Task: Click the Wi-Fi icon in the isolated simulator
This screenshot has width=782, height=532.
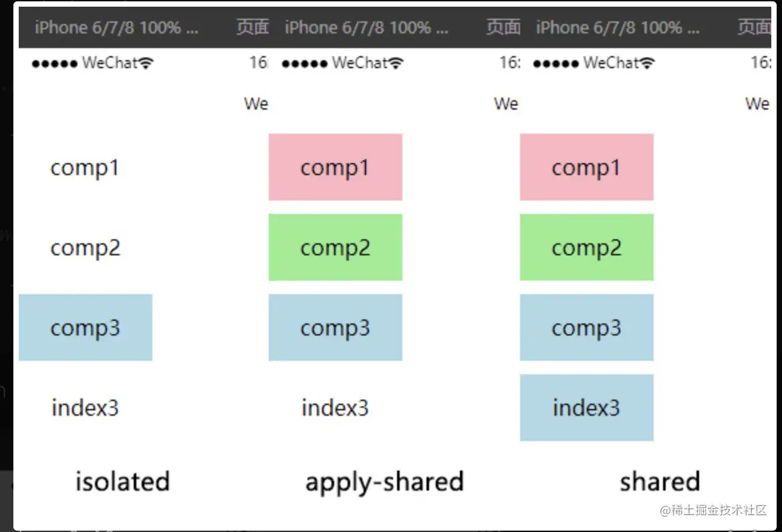Action: 147,63
